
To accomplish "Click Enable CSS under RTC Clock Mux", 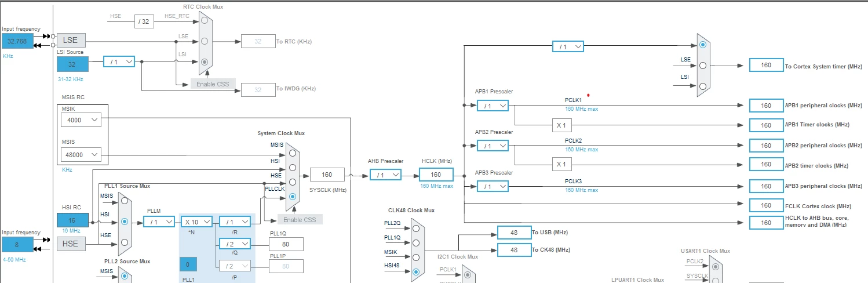I will click(213, 84).
